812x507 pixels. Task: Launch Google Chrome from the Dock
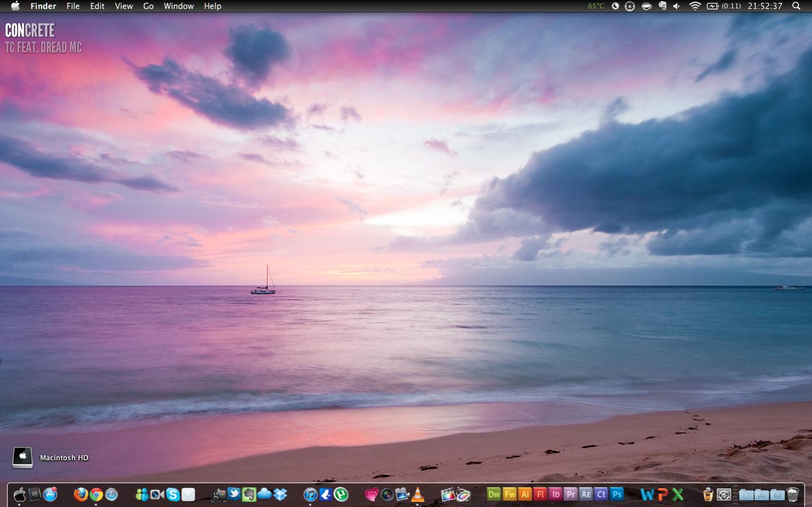point(96,495)
